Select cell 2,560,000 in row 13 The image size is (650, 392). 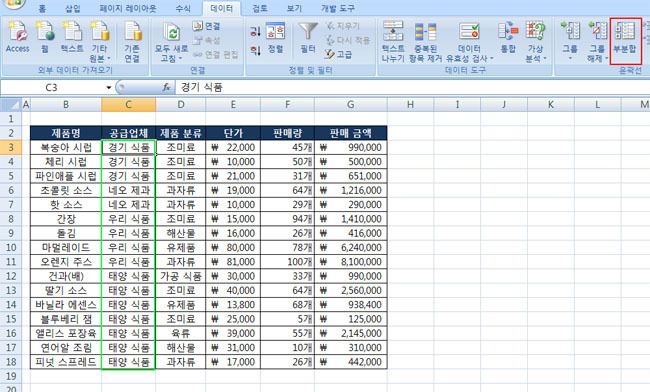click(x=351, y=290)
